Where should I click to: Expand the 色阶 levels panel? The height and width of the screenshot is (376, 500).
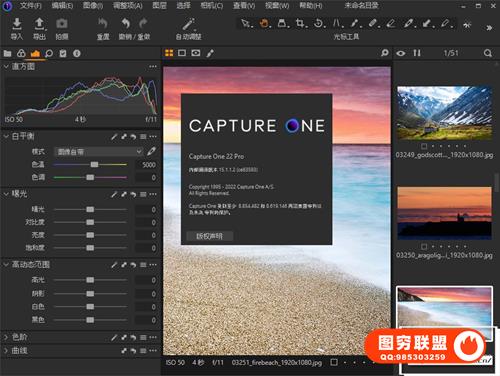6,337
